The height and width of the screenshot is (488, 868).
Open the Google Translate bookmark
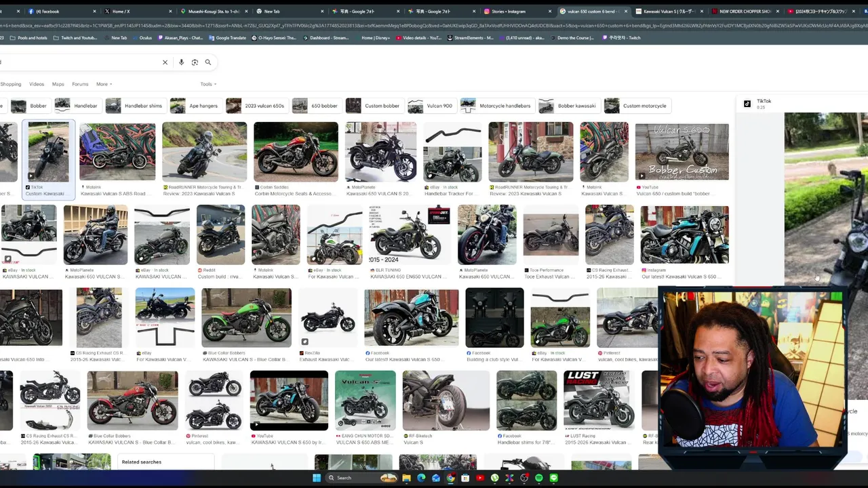click(x=227, y=38)
